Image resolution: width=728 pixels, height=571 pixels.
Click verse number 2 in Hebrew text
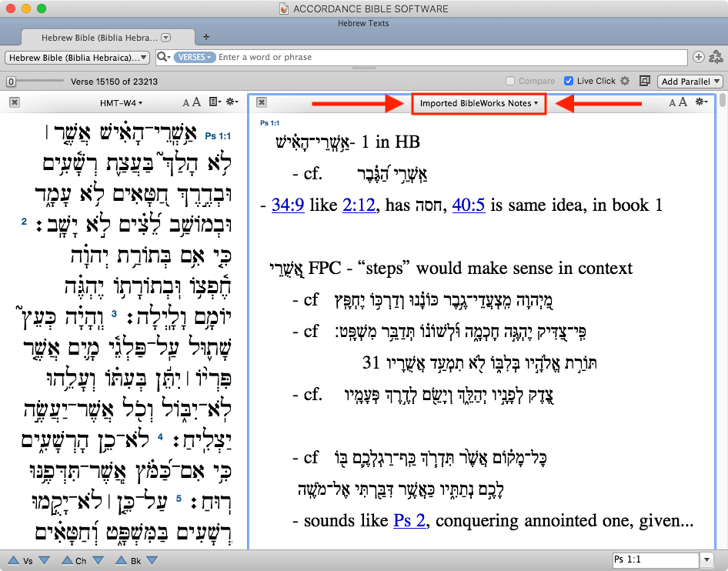pos(24,222)
